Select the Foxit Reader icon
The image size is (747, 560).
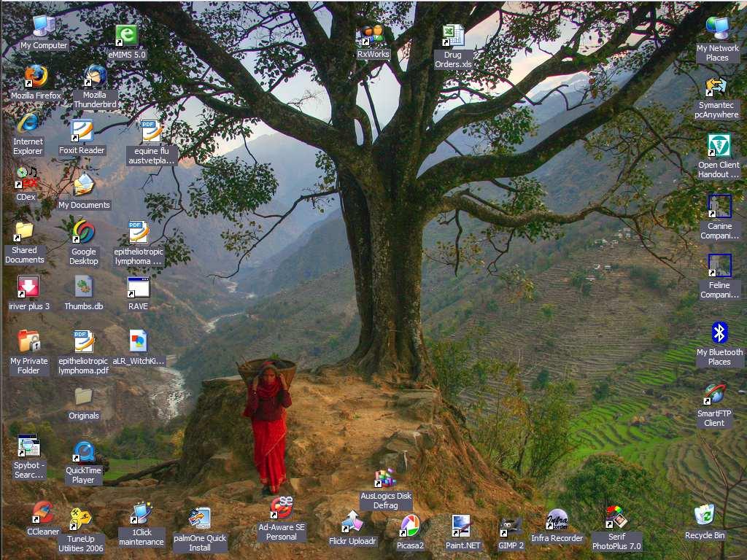(x=82, y=132)
